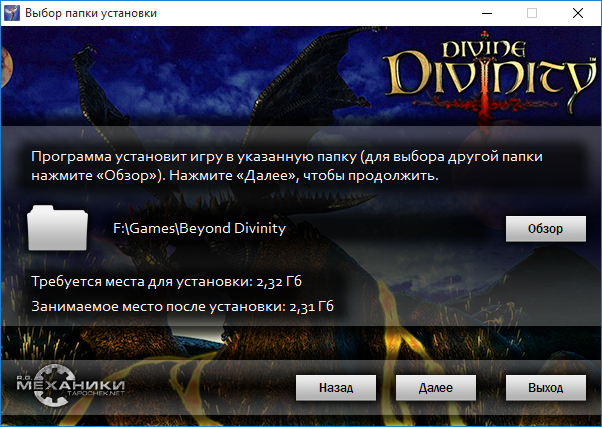Click the white folder icon
This screenshot has height=427, width=602.
(58, 228)
